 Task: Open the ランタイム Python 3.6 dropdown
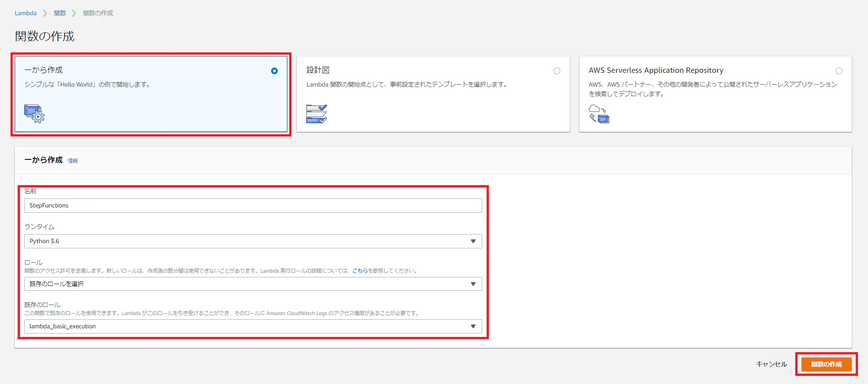click(x=253, y=241)
